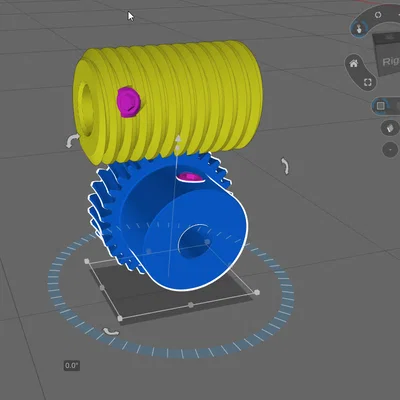Select the touch pointer mode icon
The image size is (400, 400).
coord(359,29)
